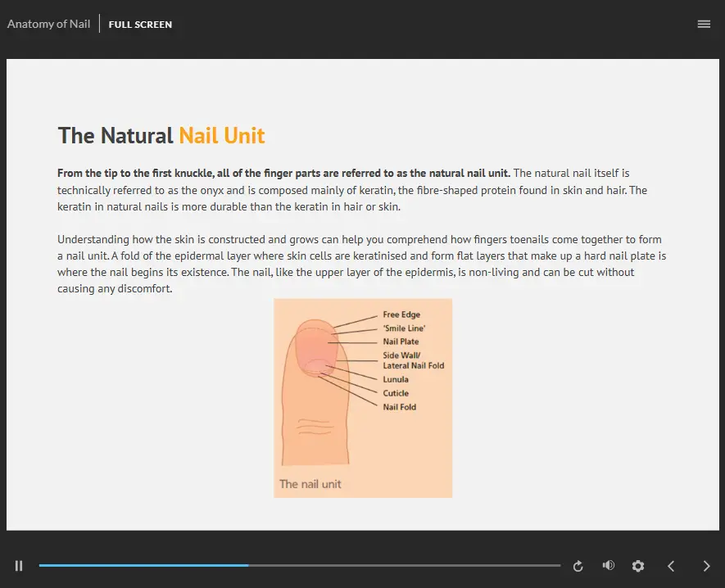Image resolution: width=725 pixels, height=588 pixels.
Task: Mute the audio with the speaker icon
Action: tap(608, 566)
